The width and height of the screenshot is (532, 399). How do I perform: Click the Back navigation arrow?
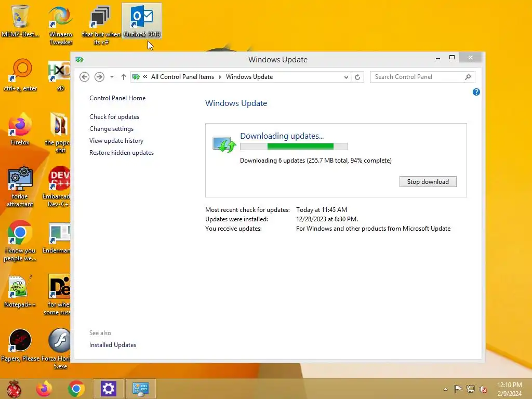pos(85,77)
